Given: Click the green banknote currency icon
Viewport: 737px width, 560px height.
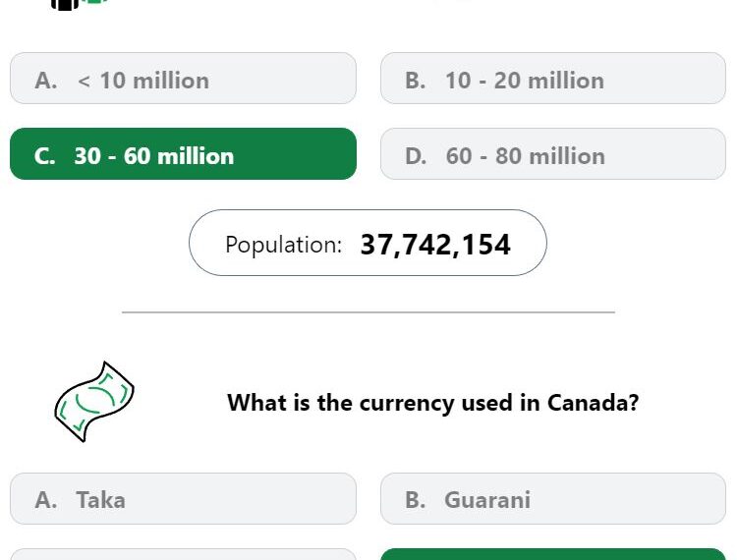Looking at the screenshot, I should pos(94,402).
